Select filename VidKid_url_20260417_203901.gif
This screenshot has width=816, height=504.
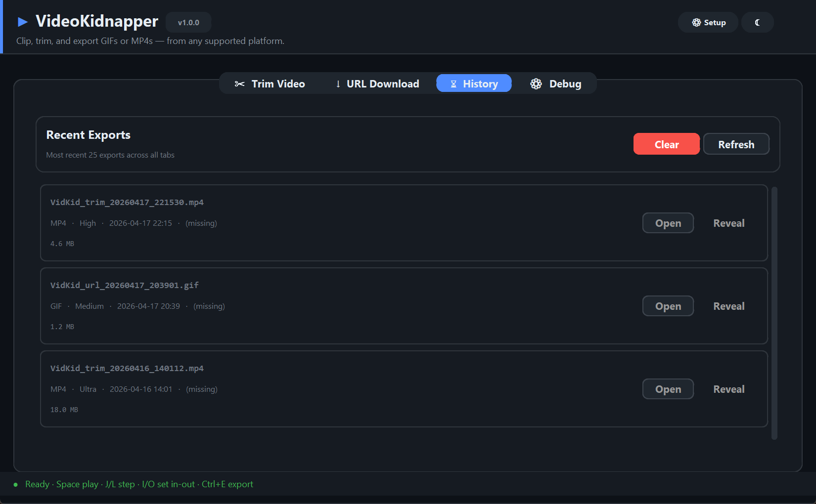pyautogui.click(x=124, y=285)
